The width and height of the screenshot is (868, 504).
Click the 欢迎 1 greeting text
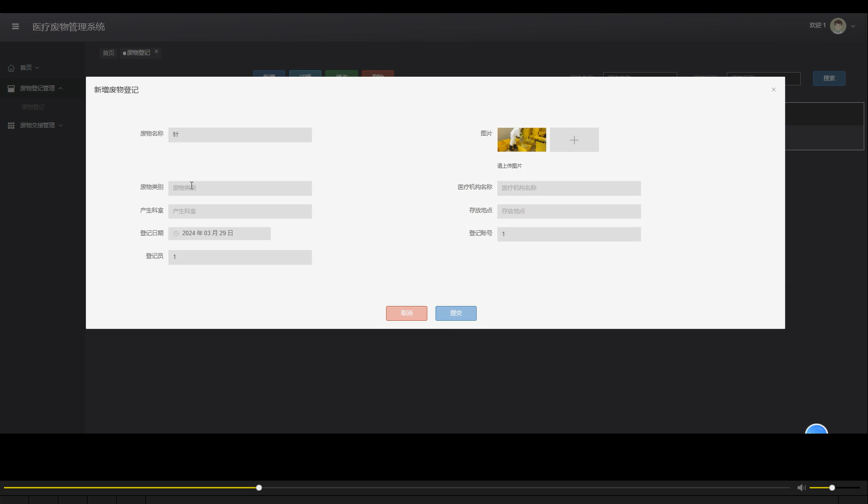[817, 25]
